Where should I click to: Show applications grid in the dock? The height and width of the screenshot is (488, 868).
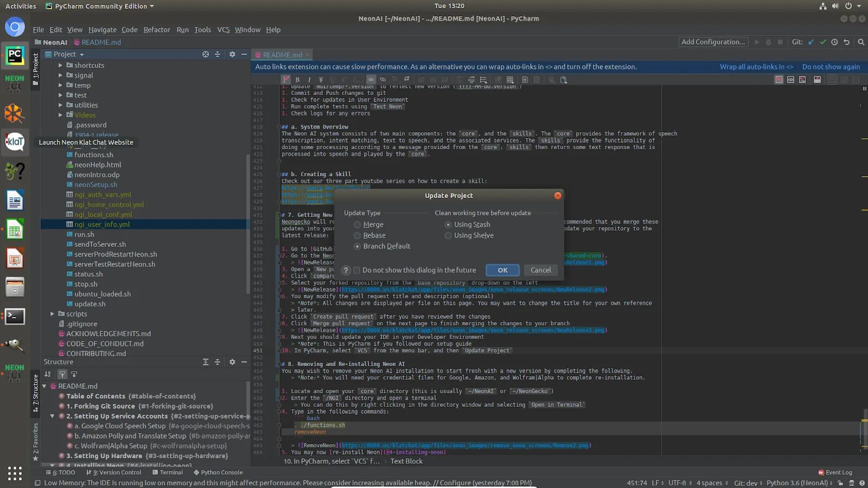click(x=15, y=473)
